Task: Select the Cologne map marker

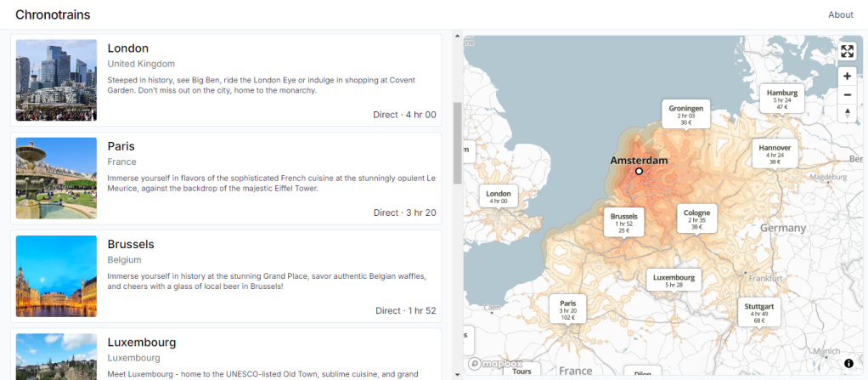Action: tap(696, 219)
